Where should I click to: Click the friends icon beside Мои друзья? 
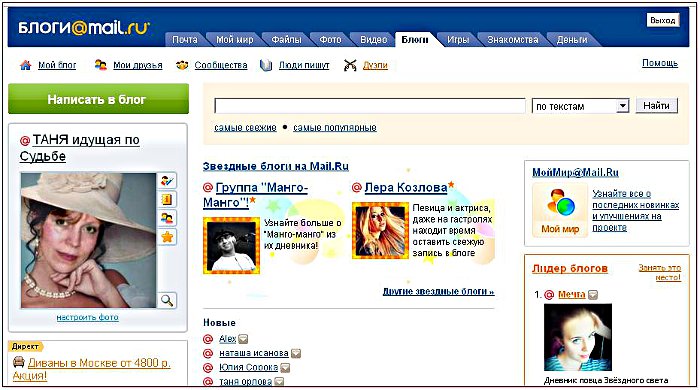[x=100, y=65]
